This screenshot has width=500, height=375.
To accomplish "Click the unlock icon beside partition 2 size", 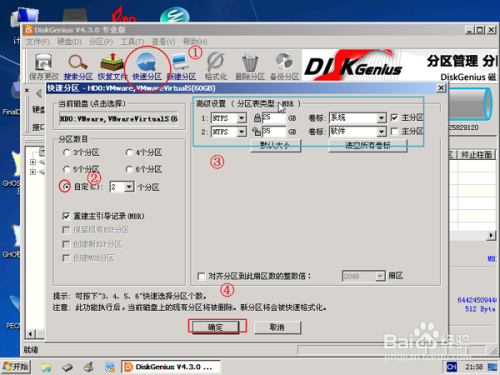I will (x=257, y=131).
